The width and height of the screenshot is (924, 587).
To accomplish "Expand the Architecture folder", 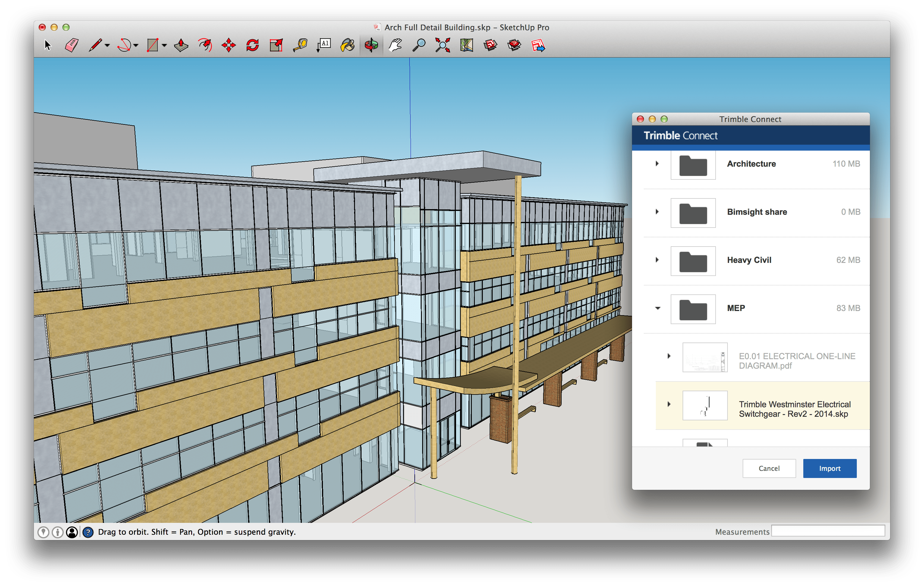I will [657, 163].
